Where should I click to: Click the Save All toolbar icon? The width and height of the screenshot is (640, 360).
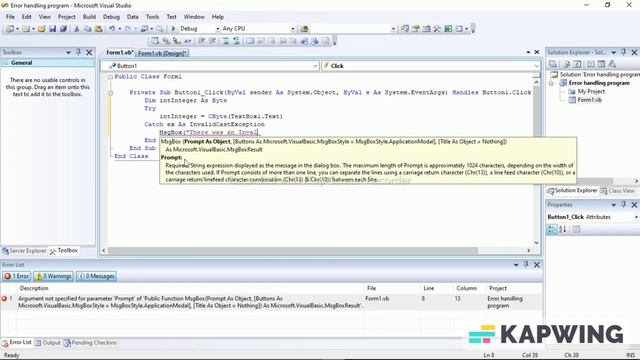point(63,29)
